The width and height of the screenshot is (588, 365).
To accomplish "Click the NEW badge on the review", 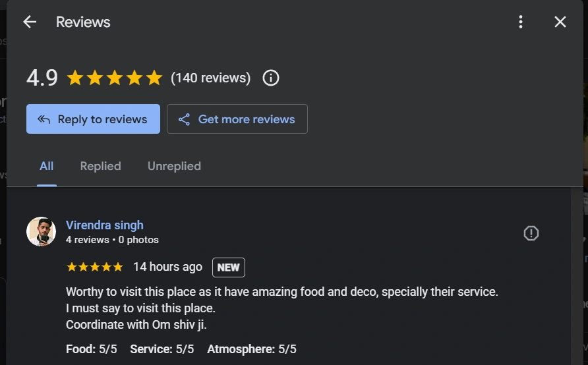I will tap(228, 267).
